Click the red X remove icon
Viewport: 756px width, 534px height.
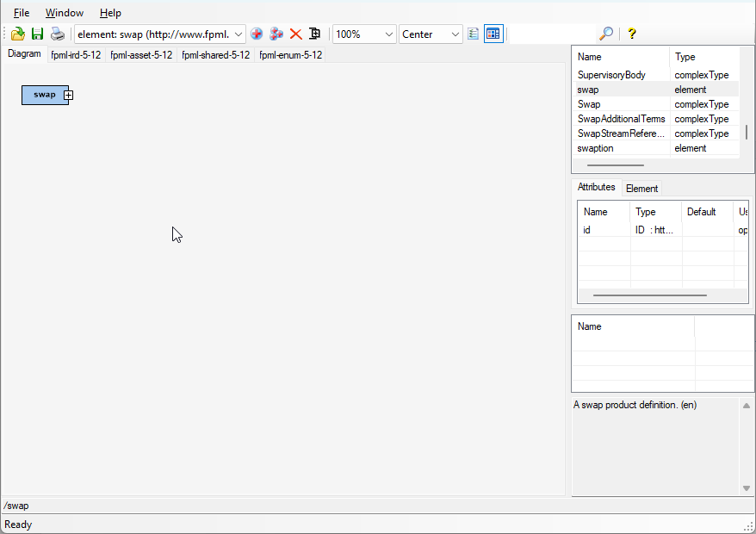[x=295, y=34]
